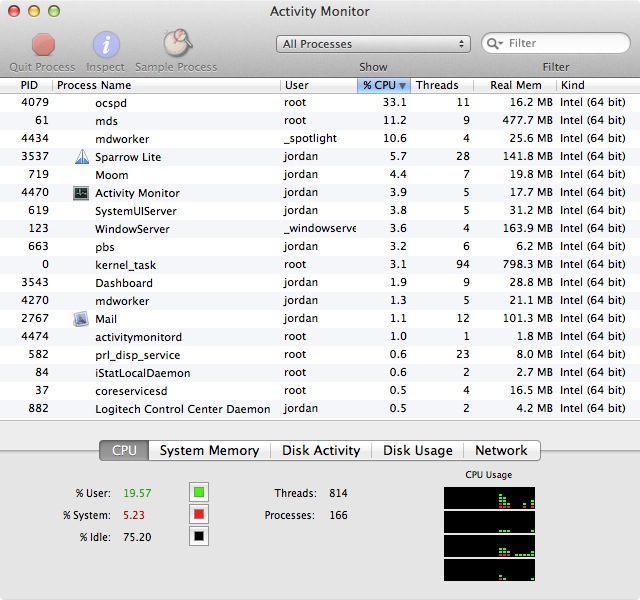
Task: Select the SystemUIServer process row
Action: 320,211
